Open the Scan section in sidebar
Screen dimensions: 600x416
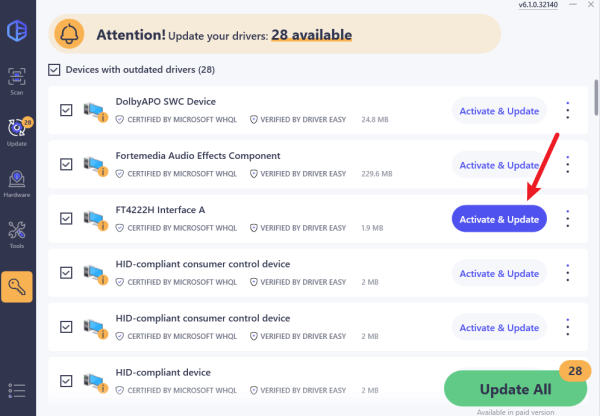[x=17, y=82]
